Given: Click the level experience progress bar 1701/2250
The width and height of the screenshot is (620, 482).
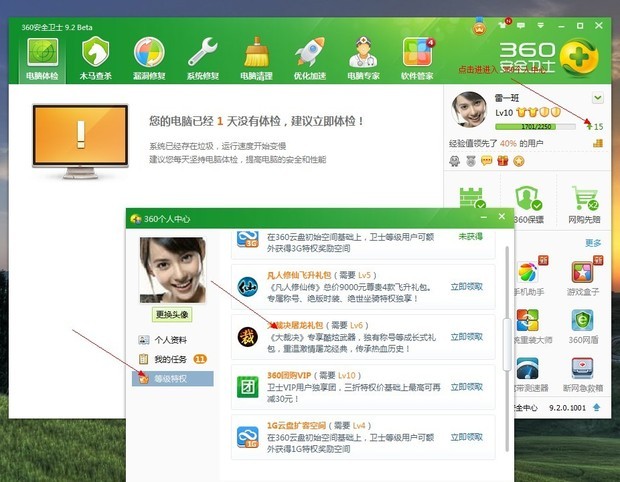Looking at the screenshot, I should tap(535, 127).
